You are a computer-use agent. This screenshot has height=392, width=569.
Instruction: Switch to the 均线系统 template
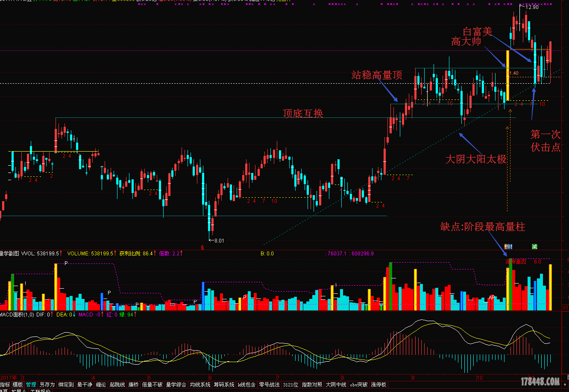coord(200,384)
